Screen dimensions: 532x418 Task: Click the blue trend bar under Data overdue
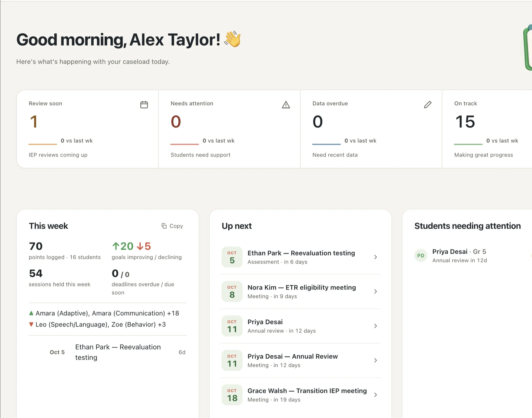(326, 144)
